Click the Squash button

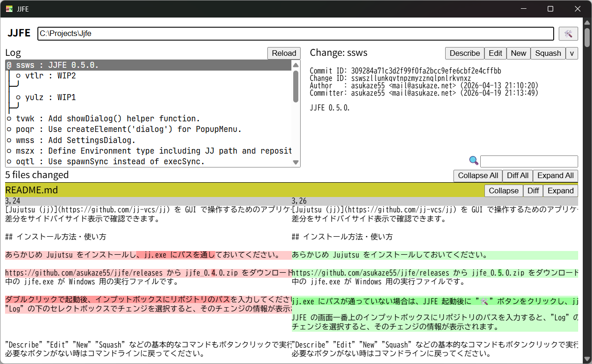[548, 53]
